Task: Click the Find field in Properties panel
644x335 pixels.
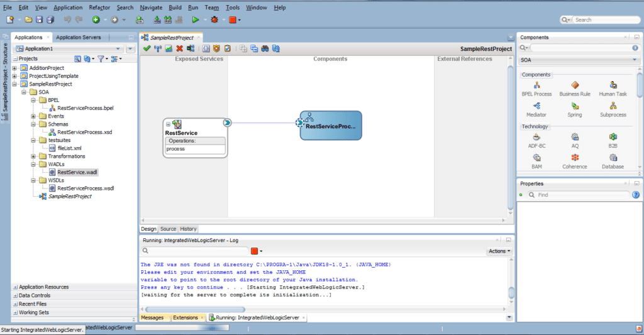Action: pyautogui.click(x=582, y=195)
